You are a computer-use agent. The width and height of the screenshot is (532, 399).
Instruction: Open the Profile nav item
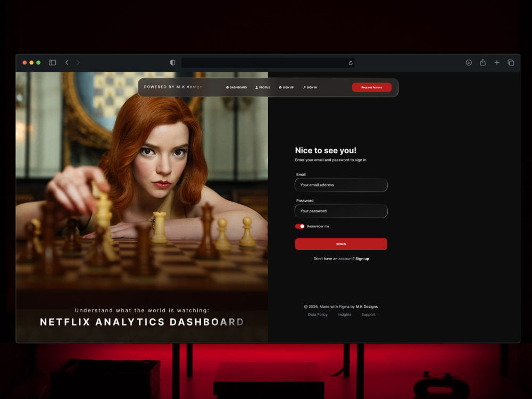(x=263, y=87)
